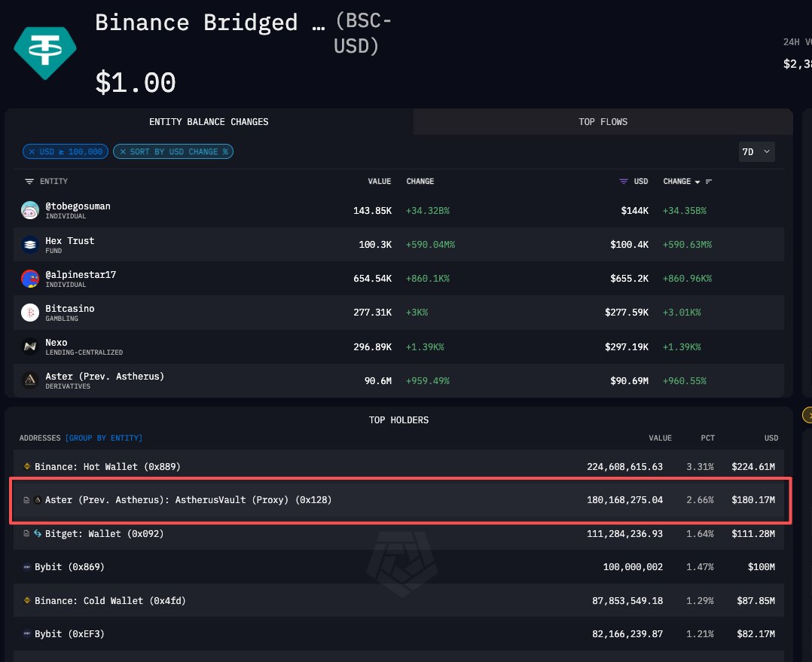Image resolution: width=812 pixels, height=662 pixels.
Task: Click sort lines icon after CHANGE header
Action: [x=709, y=182]
